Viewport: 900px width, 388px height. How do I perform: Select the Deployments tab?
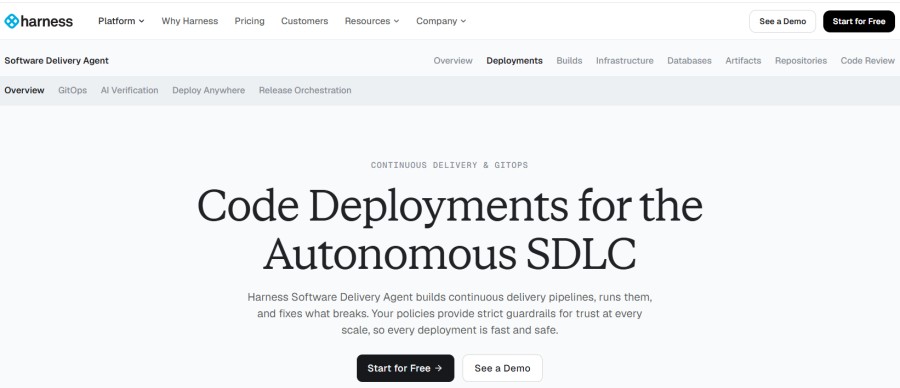[x=514, y=61]
